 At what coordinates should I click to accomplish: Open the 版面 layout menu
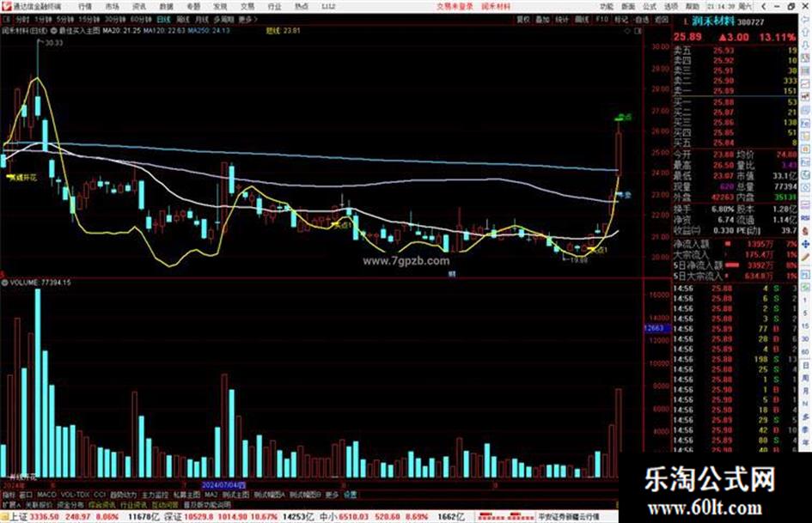[x=627, y=6]
